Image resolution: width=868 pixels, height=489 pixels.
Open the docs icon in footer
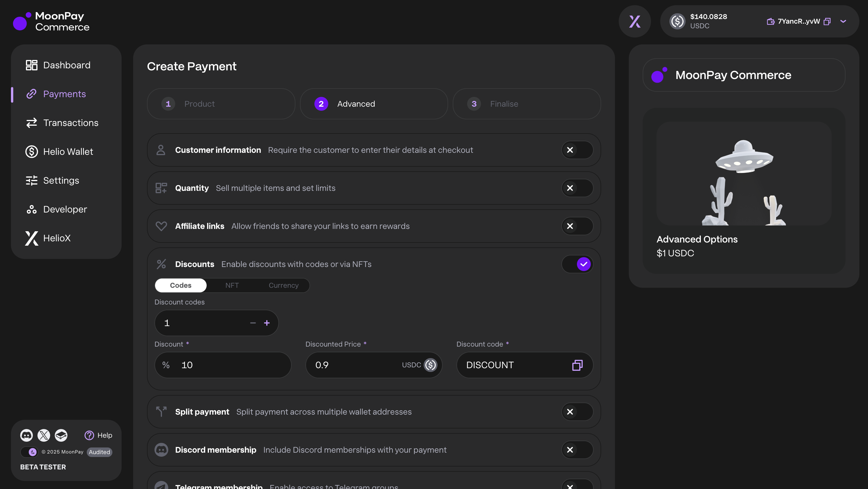point(61,435)
